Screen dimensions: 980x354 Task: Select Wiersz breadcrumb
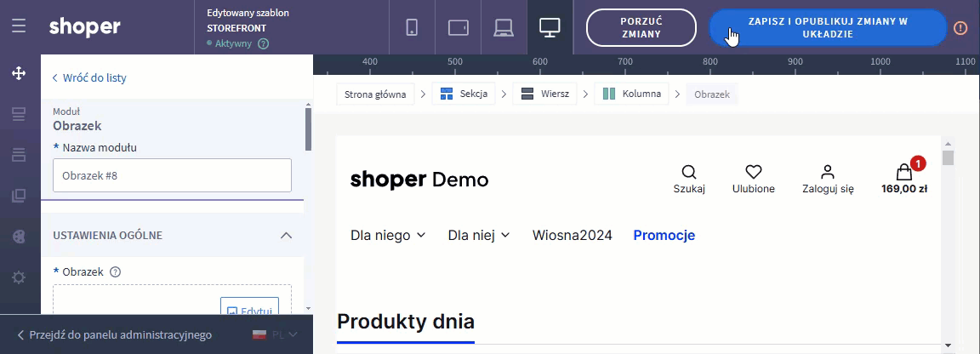545,94
